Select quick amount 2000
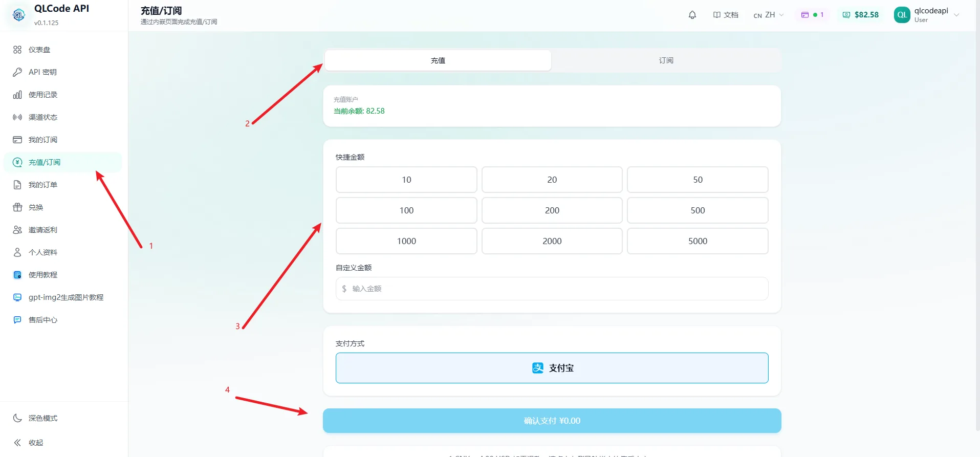The height and width of the screenshot is (457, 980). click(x=552, y=241)
